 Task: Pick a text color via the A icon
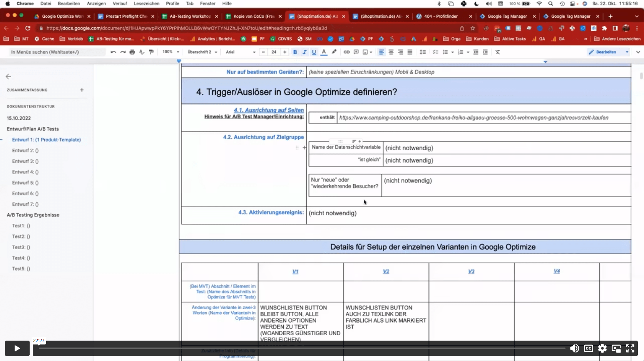click(x=324, y=52)
